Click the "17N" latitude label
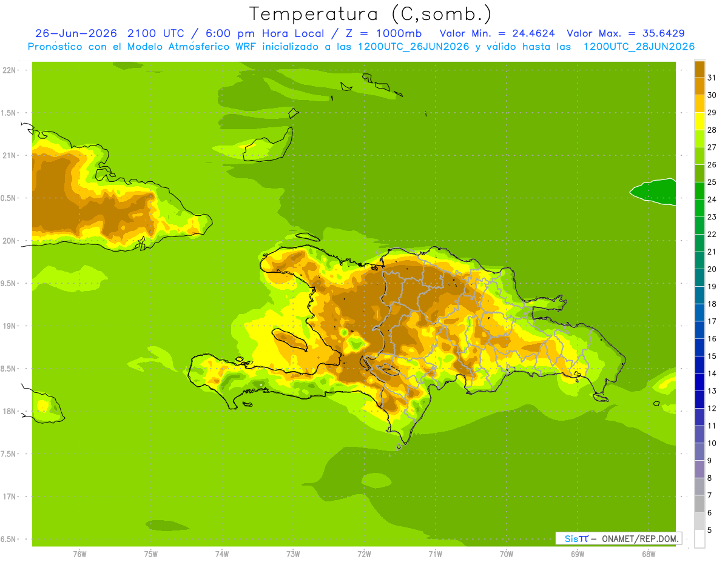Screen dimensions: 728x562 [9, 497]
